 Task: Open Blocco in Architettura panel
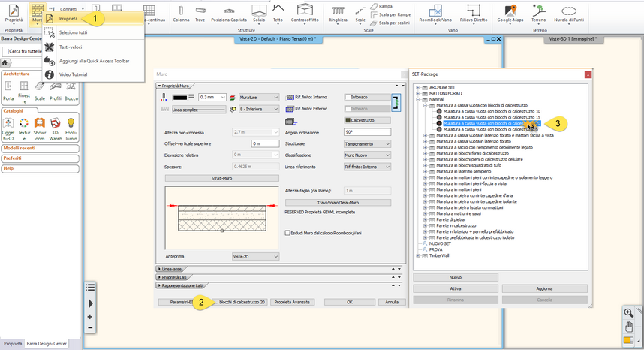(x=71, y=91)
